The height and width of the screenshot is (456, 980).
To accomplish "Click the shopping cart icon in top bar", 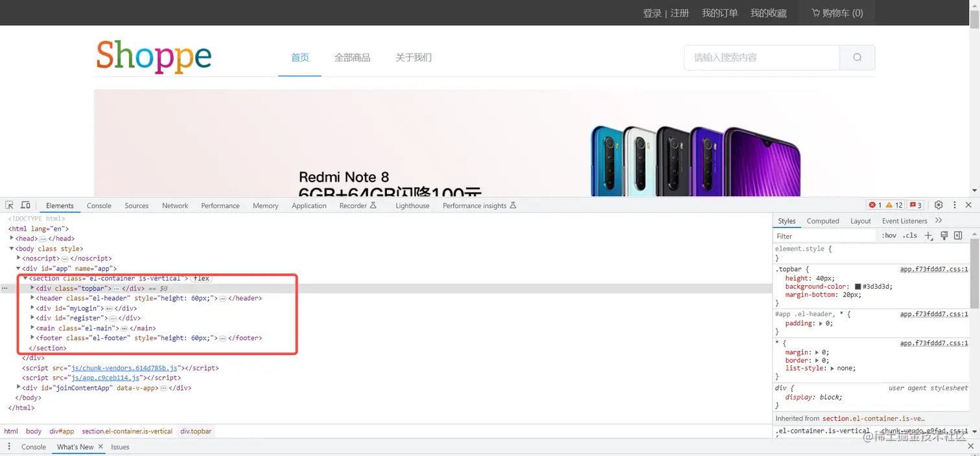I will tap(815, 13).
